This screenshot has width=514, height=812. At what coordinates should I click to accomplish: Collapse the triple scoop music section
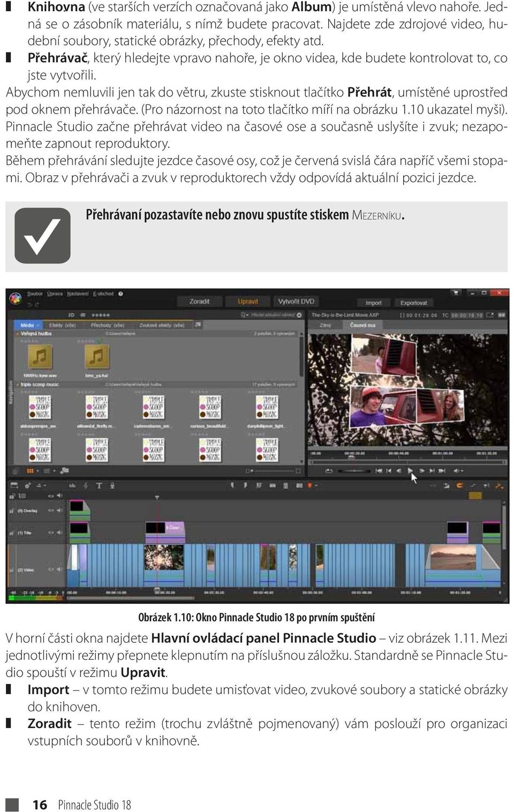coord(18,385)
